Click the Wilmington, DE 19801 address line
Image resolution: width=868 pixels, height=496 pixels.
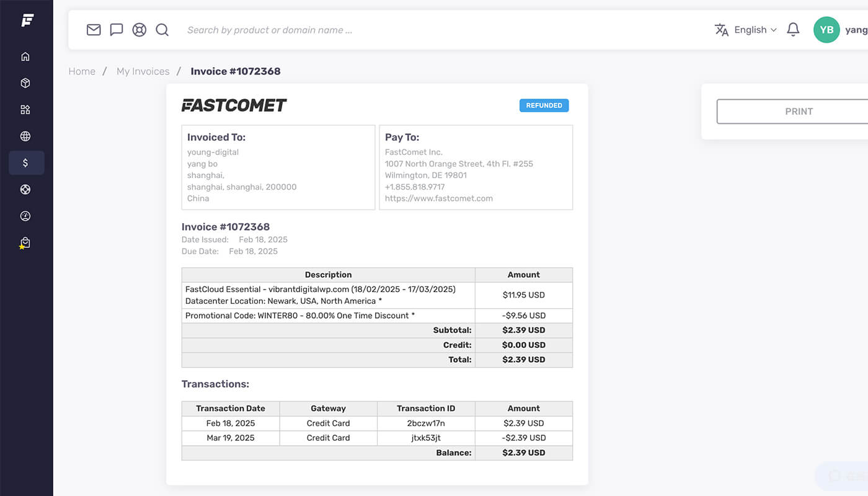(426, 175)
